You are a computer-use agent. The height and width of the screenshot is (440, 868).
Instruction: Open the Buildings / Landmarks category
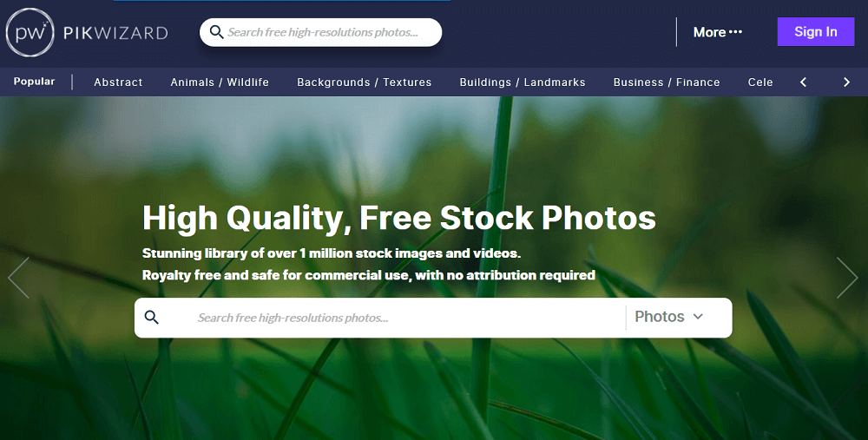coord(523,82)
